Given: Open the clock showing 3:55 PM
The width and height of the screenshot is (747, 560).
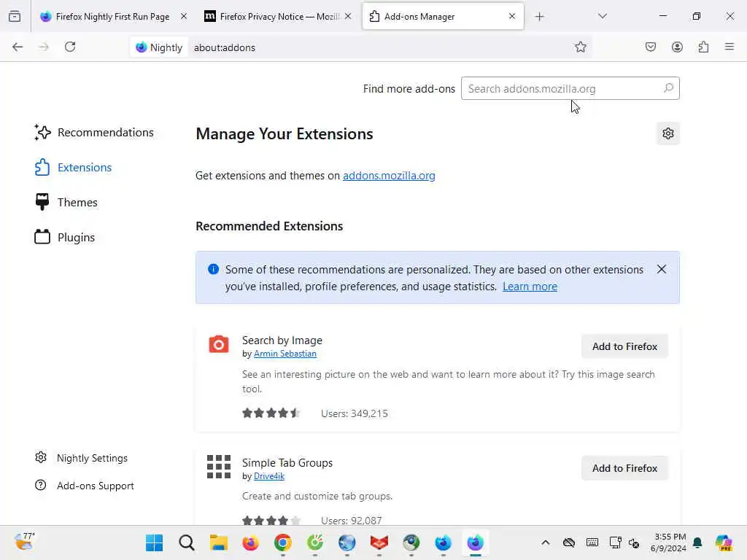Looking at the screenshot, I should tap(670, 542).
